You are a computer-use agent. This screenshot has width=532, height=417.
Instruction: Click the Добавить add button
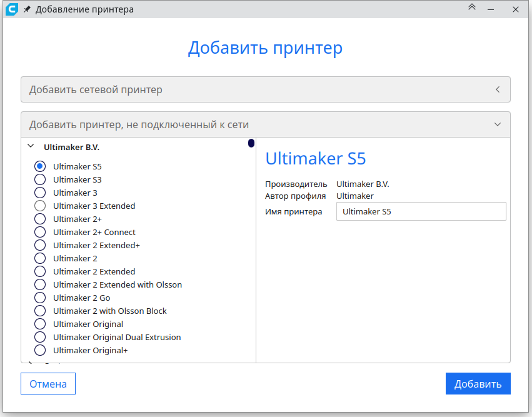(x=478, y=384)
